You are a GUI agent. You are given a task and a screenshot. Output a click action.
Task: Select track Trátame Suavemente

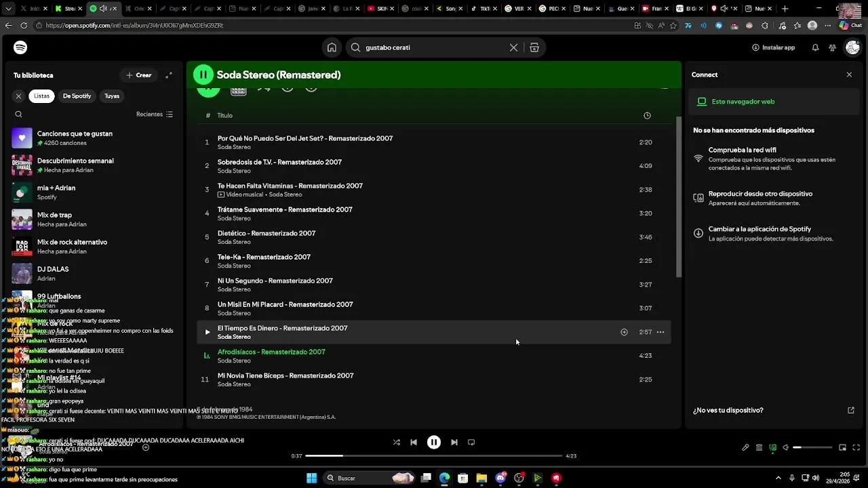pyautogui.click(x=434, y=213)
